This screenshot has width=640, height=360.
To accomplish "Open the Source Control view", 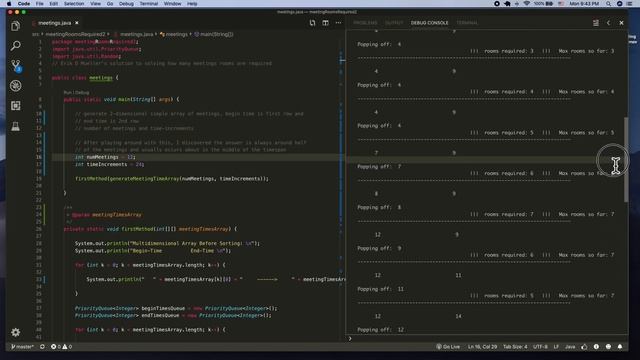I will (x=16, y=65).
